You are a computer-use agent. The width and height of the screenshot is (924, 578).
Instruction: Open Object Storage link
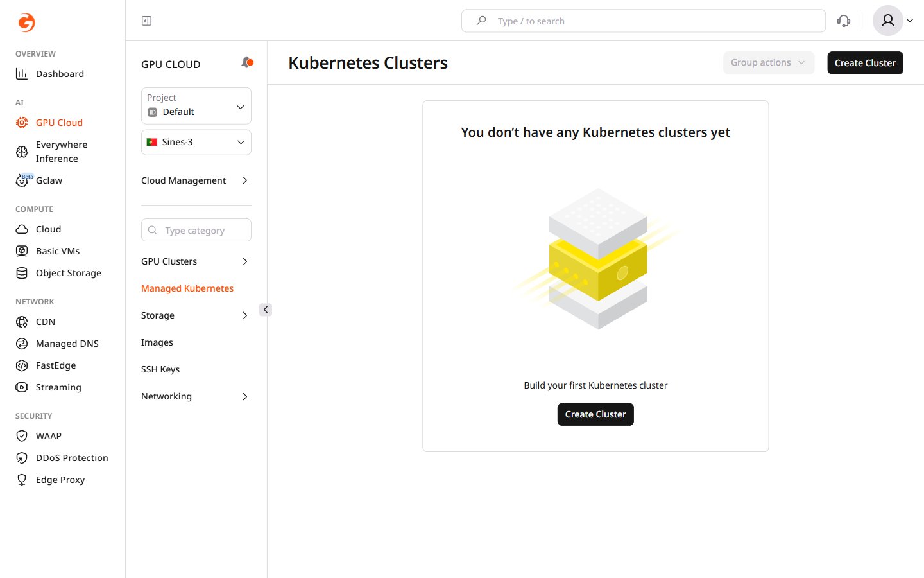69,273
